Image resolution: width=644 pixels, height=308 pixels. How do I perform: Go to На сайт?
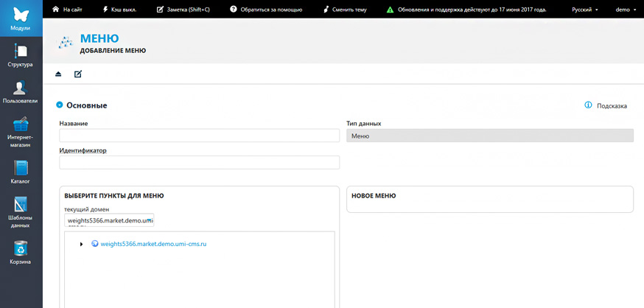point(73,10)
